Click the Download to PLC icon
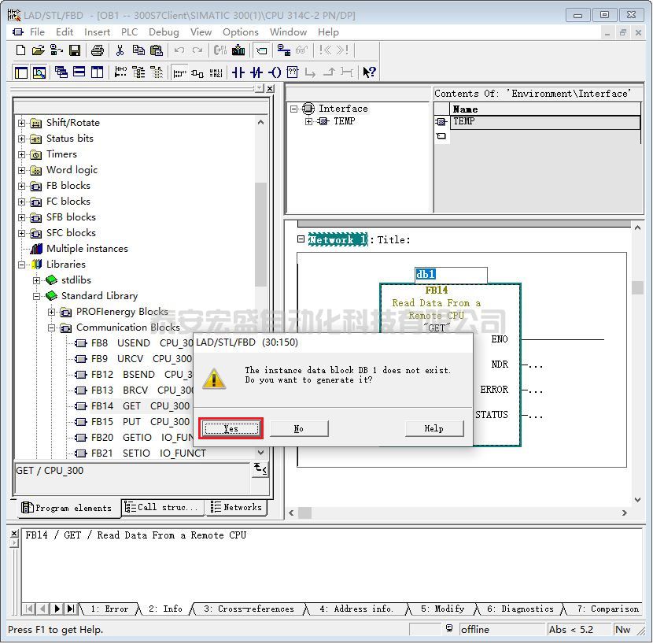653x644 pixels. (x=238, y=50)
